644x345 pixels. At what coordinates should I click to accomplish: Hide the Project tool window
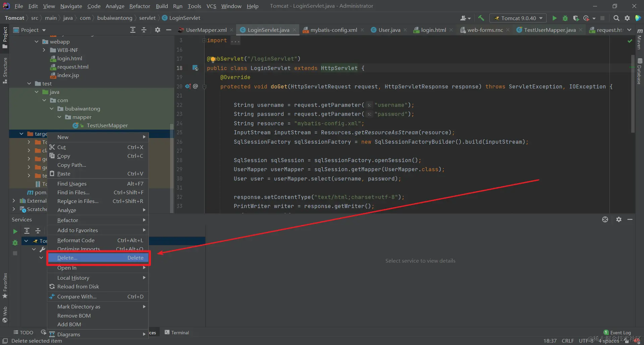169,30
